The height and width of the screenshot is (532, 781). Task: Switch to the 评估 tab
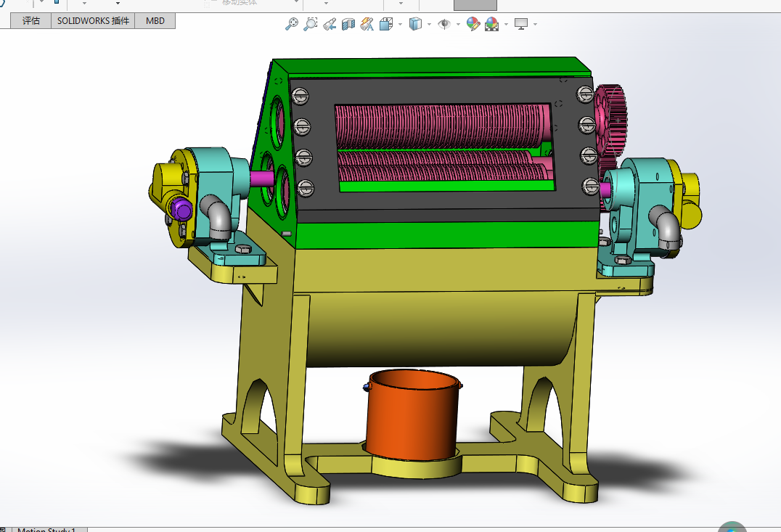point(31,21)
